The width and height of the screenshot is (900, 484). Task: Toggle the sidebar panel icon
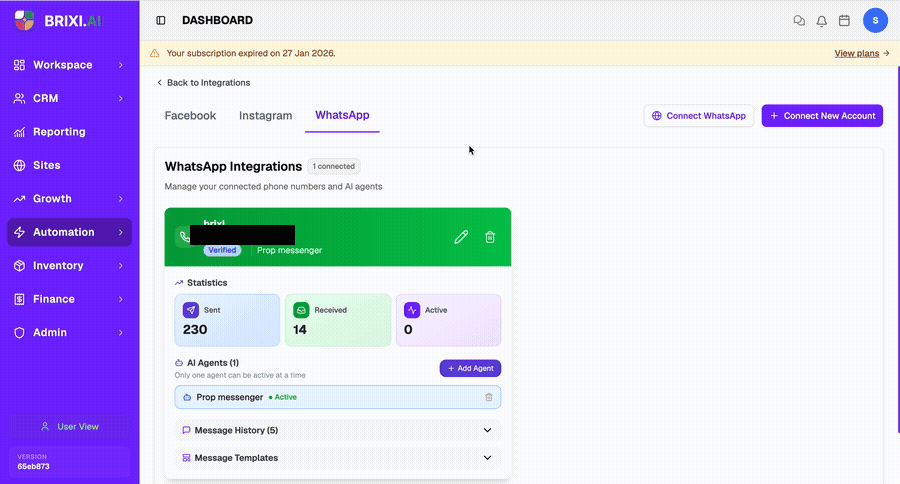(161, 20)
